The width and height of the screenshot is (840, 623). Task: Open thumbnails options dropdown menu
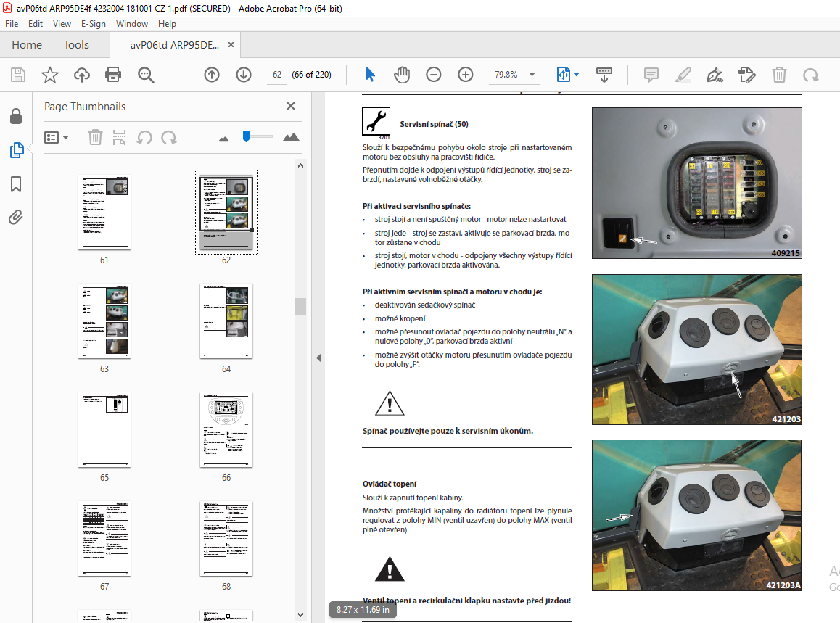pos(57,138)
